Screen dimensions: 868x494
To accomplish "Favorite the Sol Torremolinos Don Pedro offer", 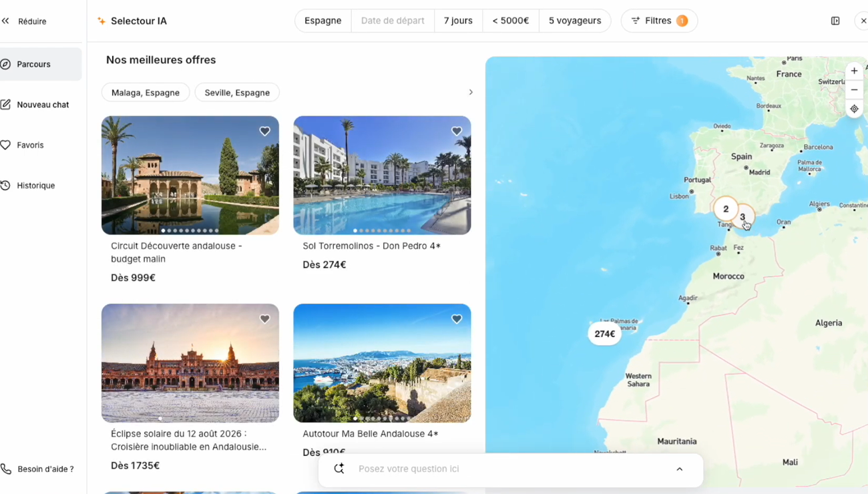I will tap(457, 132).
